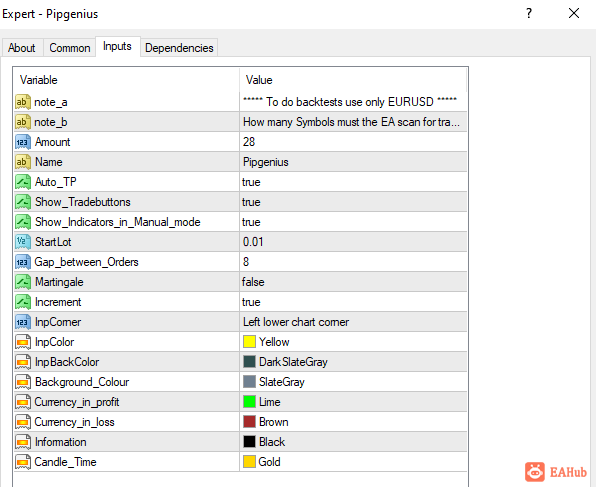Select the StartLot variable name
Image resolution: width=596 pixels, height=487 pixels.
(x=53, y=242)
